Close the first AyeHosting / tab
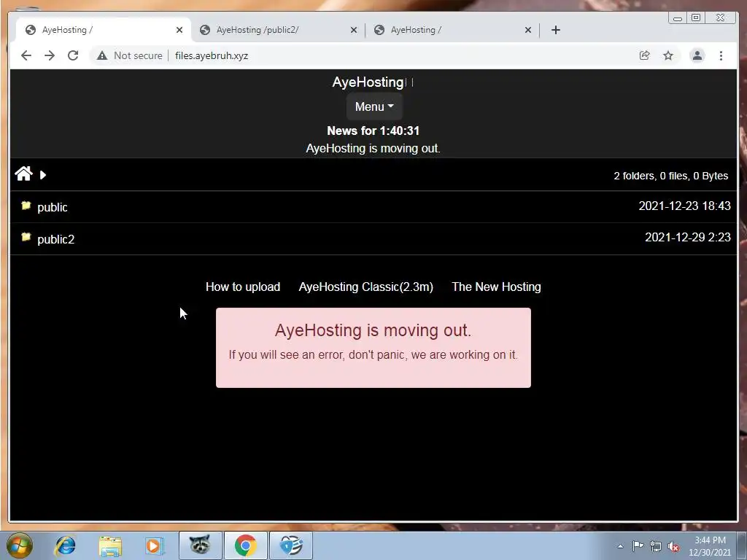The height and width of the screenshot is (560, 747). (179, 30)
